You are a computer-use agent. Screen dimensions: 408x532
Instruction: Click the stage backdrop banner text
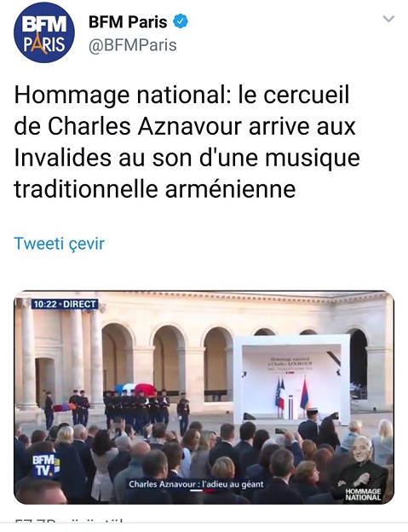(292, 364)
